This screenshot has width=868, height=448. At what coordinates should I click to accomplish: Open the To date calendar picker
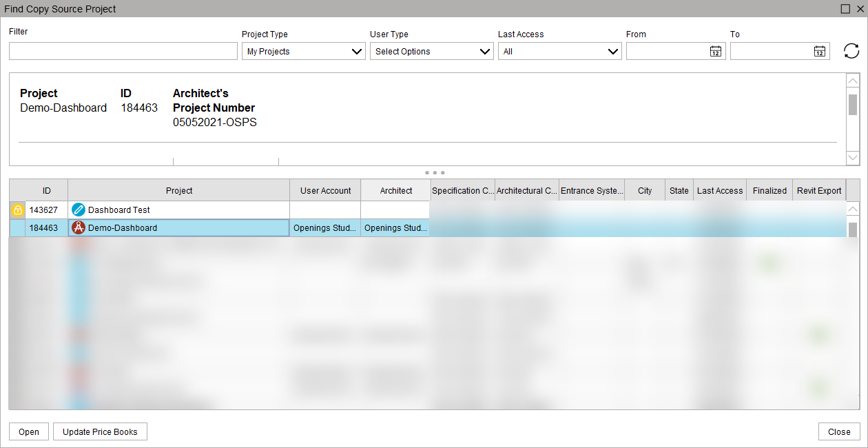point(820,51)
